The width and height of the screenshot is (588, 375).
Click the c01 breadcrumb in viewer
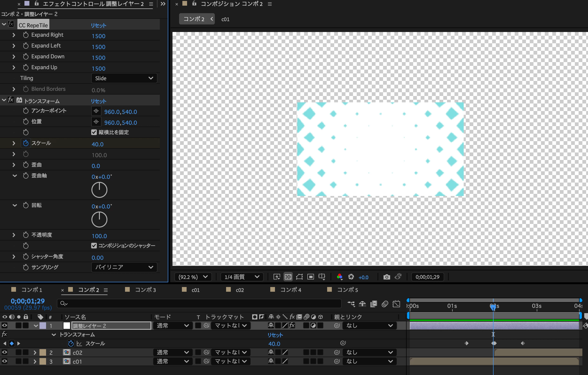[x=225, y=19]
